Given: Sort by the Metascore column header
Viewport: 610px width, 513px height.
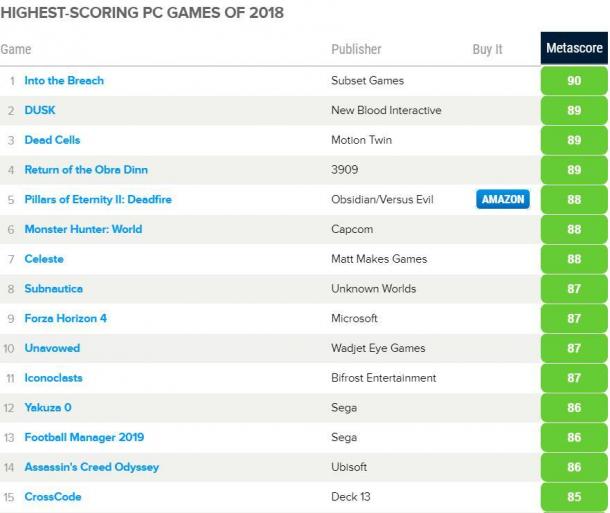Looking at the screenshot, I should (574, 48).
